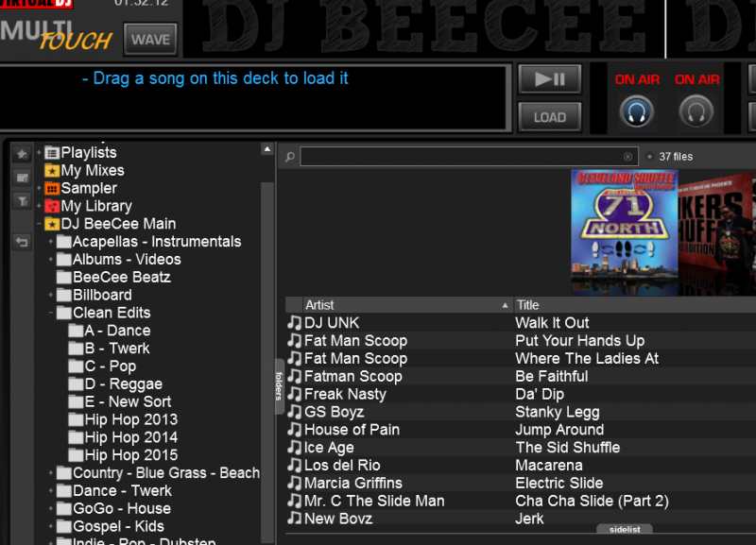Screen dimensions: 756x545
Task: Click the WAVE button
Action: (150, 40)
